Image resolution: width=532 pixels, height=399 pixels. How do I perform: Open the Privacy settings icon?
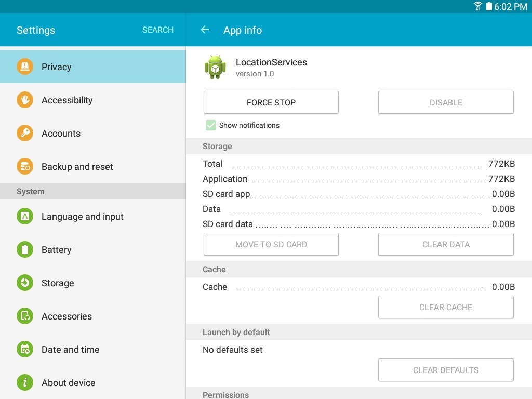coord(25,66)
